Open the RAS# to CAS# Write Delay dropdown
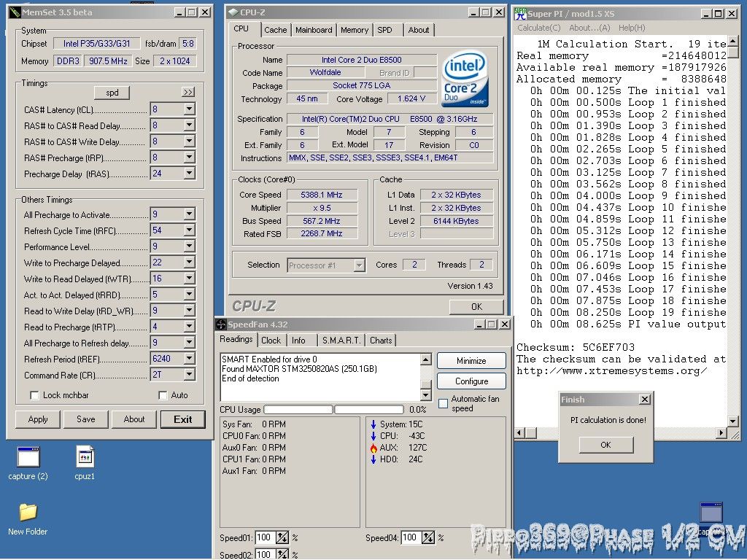The width and height of the screenshot is (747, 560). coord(189,141)
